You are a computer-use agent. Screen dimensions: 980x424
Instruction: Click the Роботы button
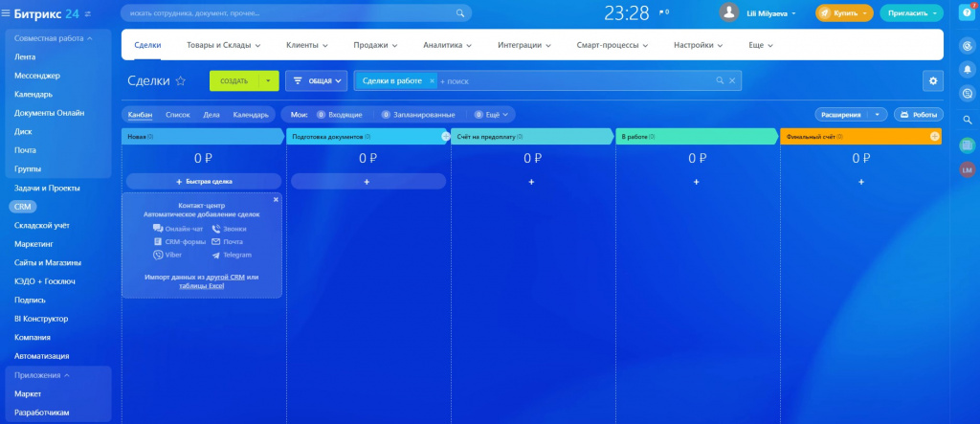tap(919, 115)
